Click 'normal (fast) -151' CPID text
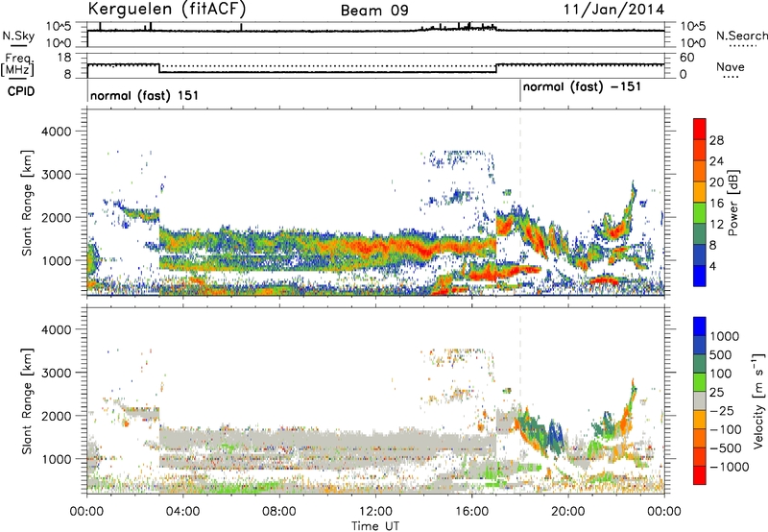 coord(582,87)
